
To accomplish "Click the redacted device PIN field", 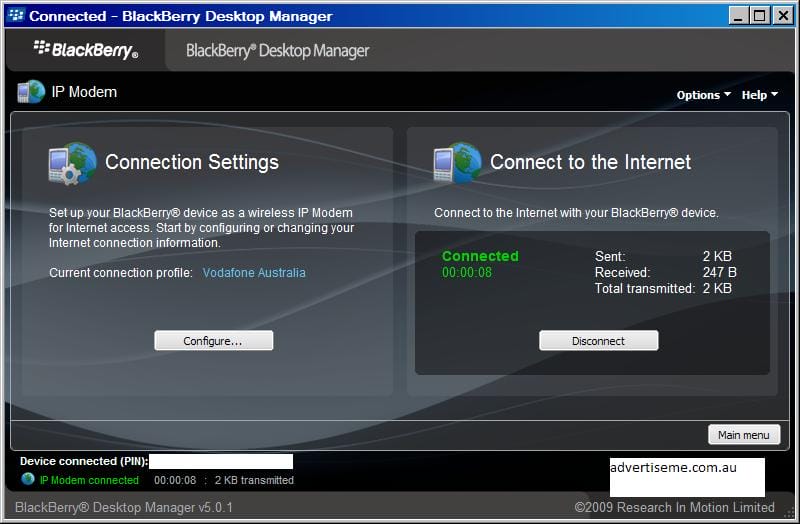I will [220, 461].
